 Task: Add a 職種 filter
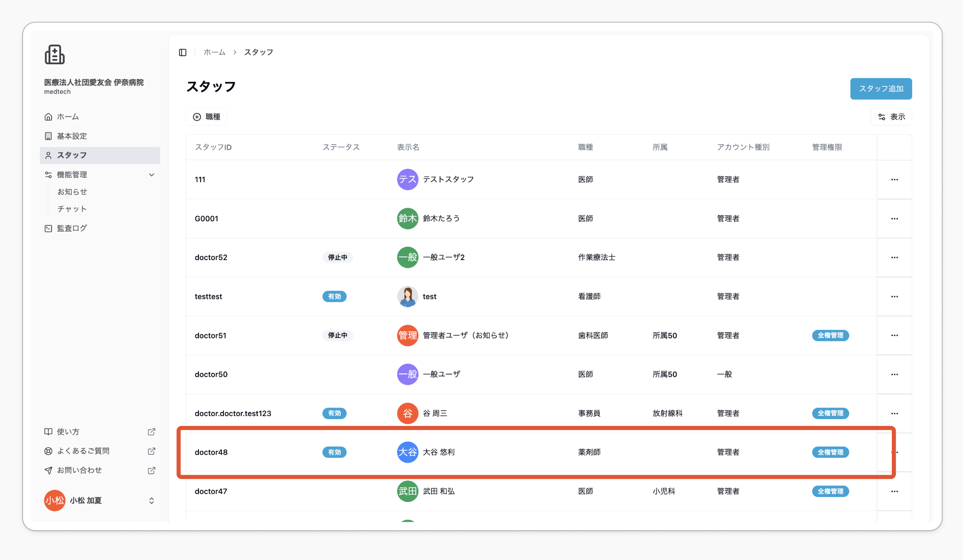tap(207, 117)
